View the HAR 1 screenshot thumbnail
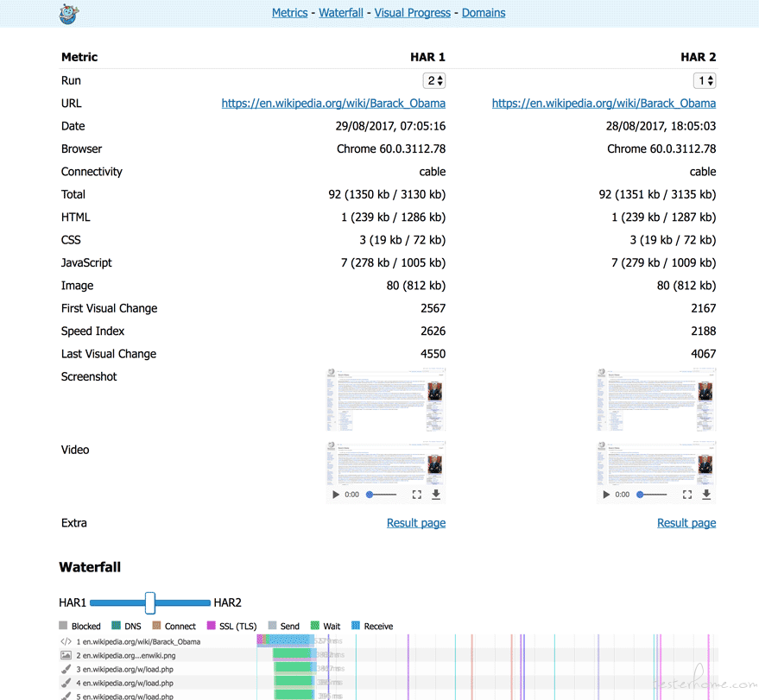The width and height of the screenshot is (759, 700). pyautogui.click(x=386, y=400)
